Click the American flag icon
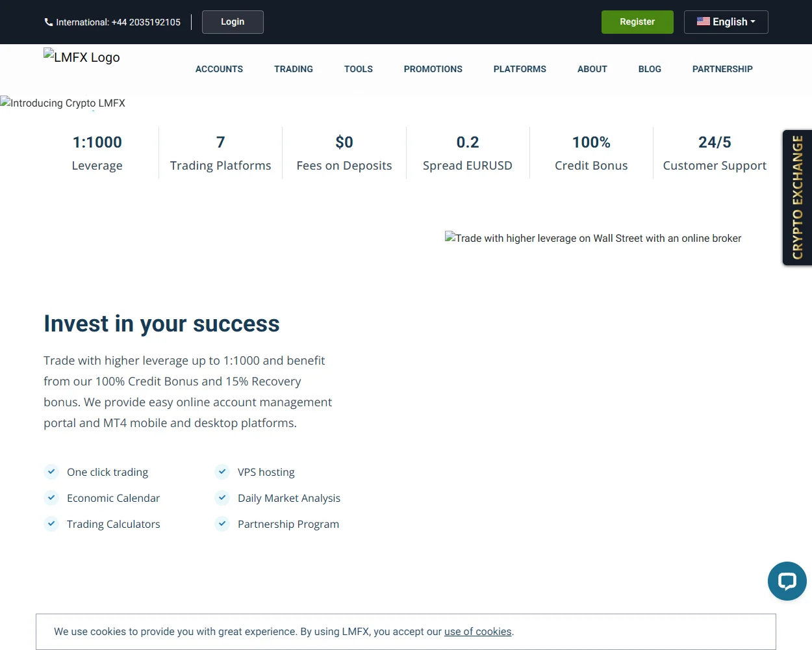 (x=704, y=21)
